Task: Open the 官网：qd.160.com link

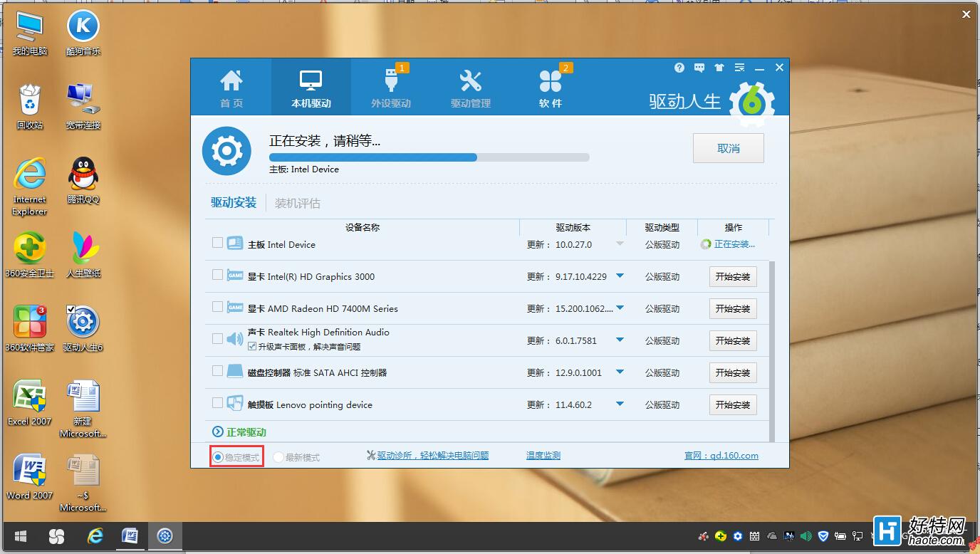Action: (x=721, y=455)
